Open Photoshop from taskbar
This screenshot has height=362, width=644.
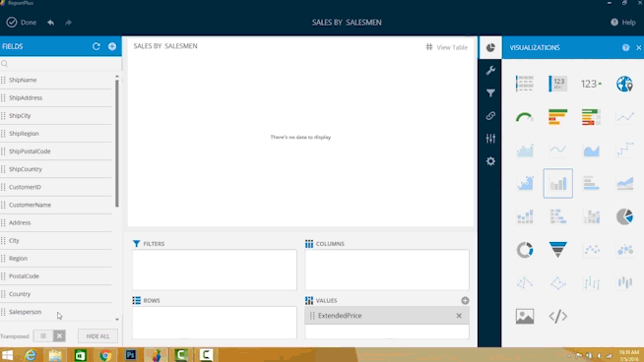click(131, 355)
